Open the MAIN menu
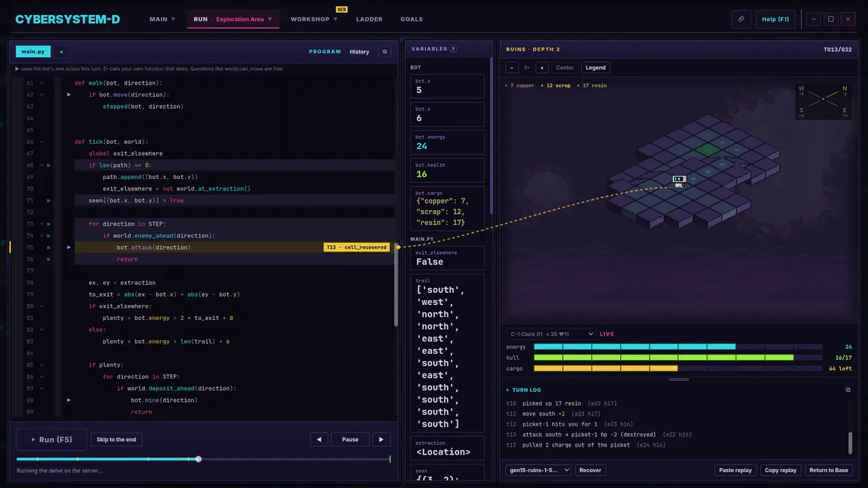The width and height of the screenshot is (868, 488). coord(162,19)
